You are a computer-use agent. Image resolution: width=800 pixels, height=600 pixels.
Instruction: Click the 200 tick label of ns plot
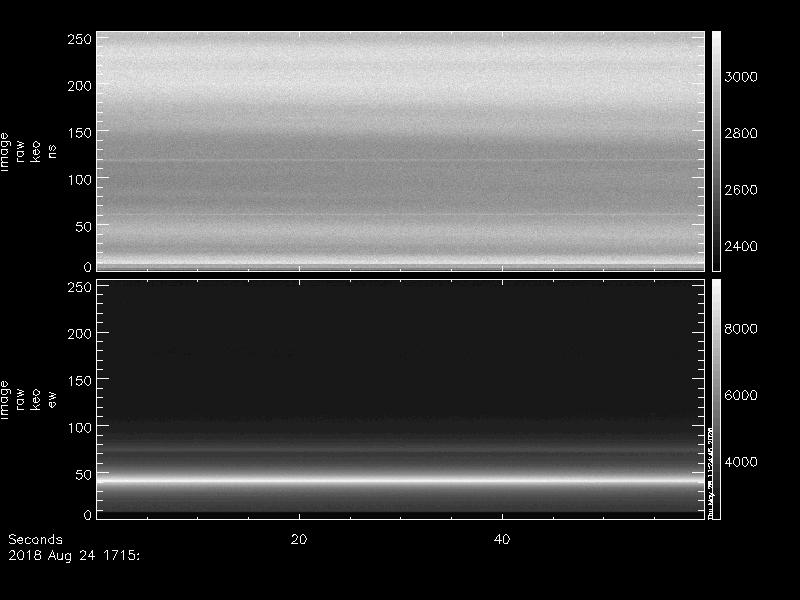[x=80, y=86]
